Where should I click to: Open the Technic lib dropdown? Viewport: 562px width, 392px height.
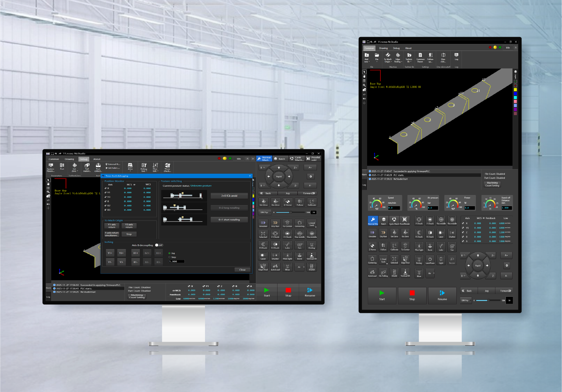click(x=409, y=57)
